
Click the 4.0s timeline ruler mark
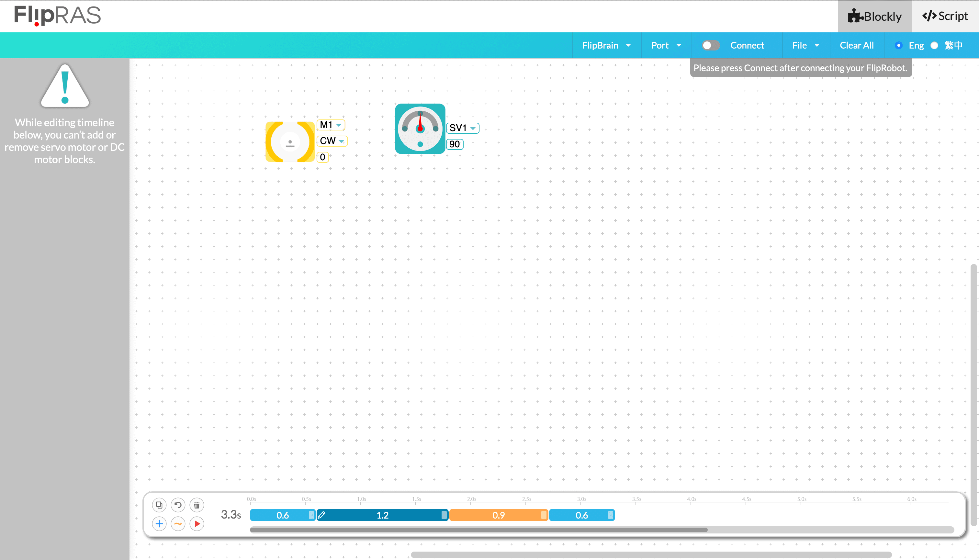tap(692, 499)
